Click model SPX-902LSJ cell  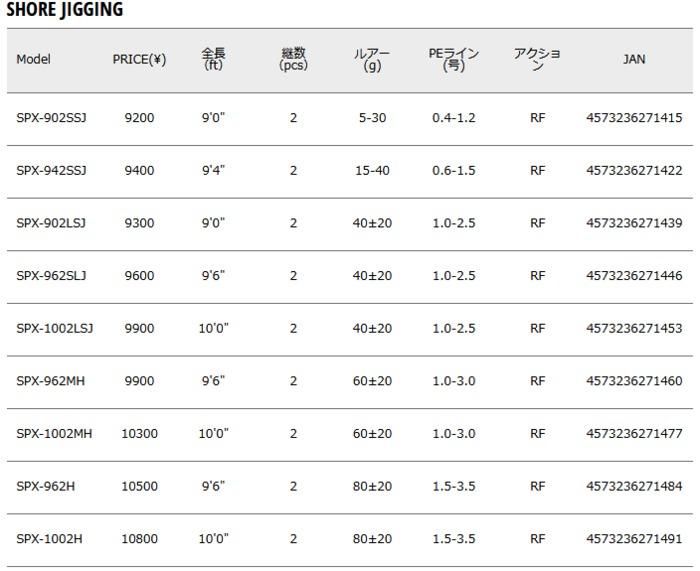tap(51, 223)
